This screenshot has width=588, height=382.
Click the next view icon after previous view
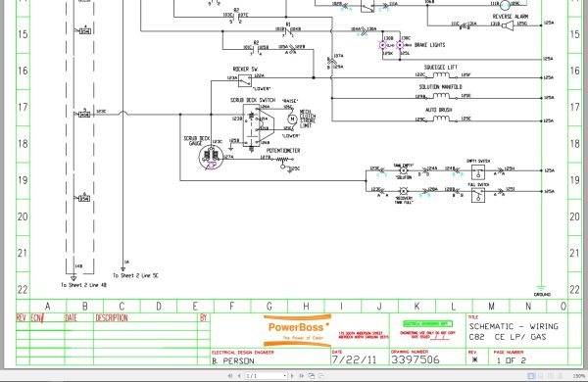(x=321, y=375)
